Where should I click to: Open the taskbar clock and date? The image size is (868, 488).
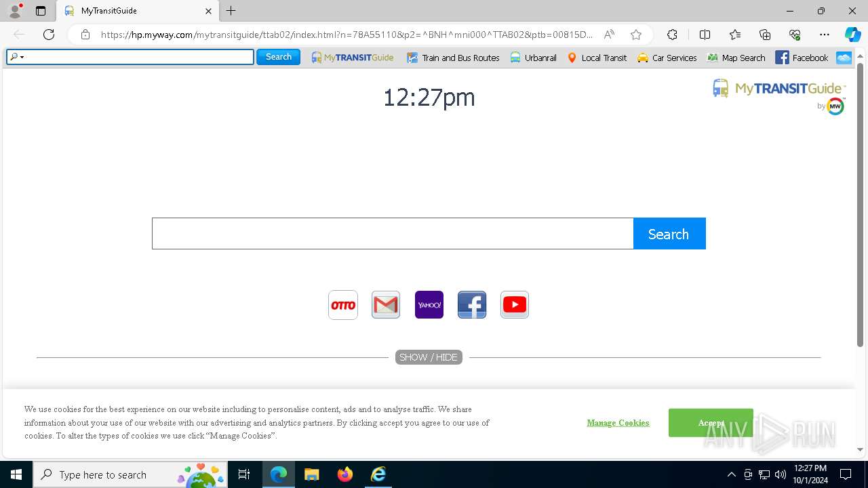[x=810, y=474]
